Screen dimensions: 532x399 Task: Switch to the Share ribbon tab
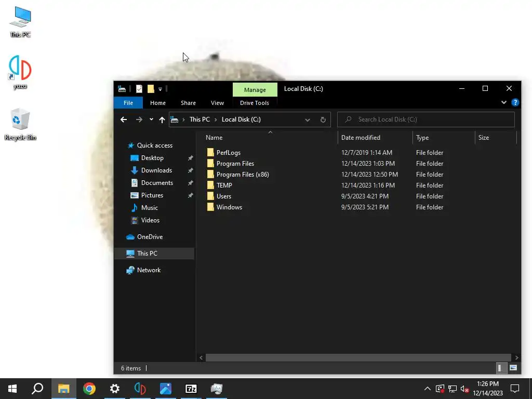tap(188, 103)
